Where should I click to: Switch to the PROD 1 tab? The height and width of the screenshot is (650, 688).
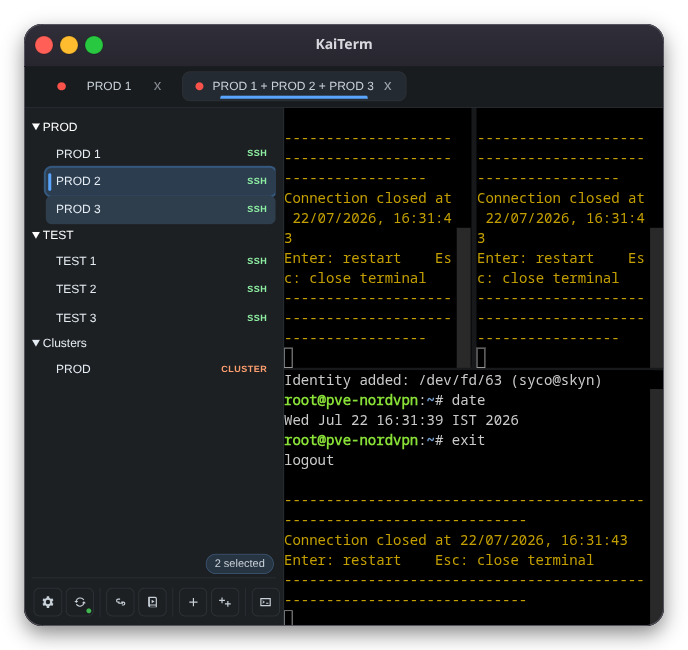click(109, 86)
